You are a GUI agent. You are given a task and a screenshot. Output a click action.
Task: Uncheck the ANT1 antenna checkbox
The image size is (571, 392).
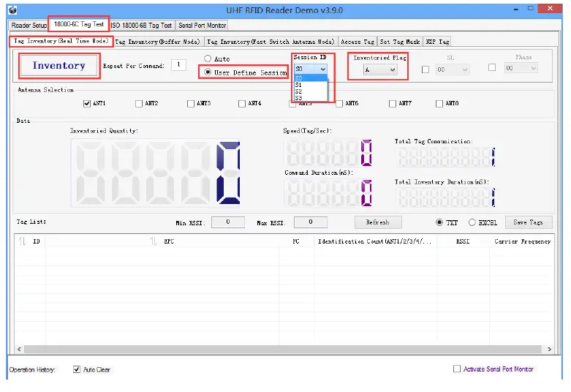click(x=87, y=103)
